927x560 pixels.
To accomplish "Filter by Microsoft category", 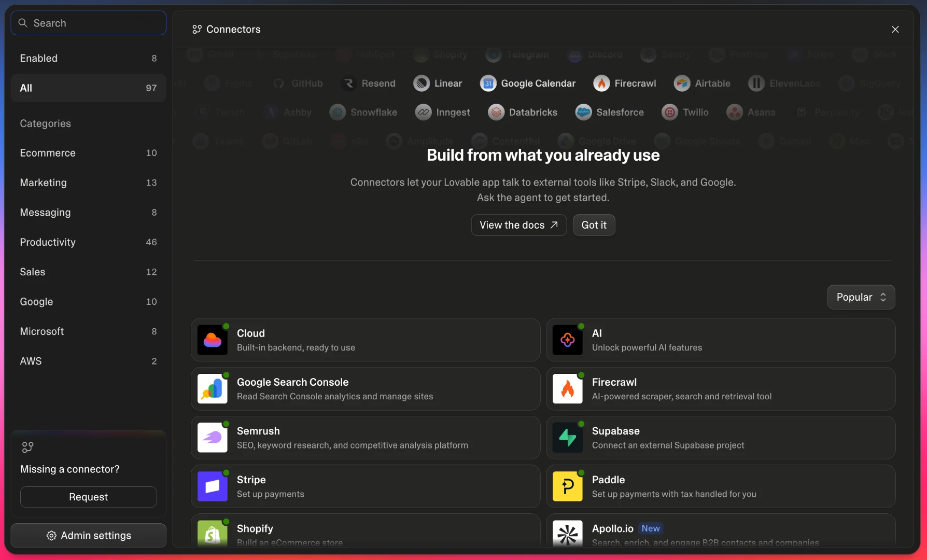I will tap(88, 331).
